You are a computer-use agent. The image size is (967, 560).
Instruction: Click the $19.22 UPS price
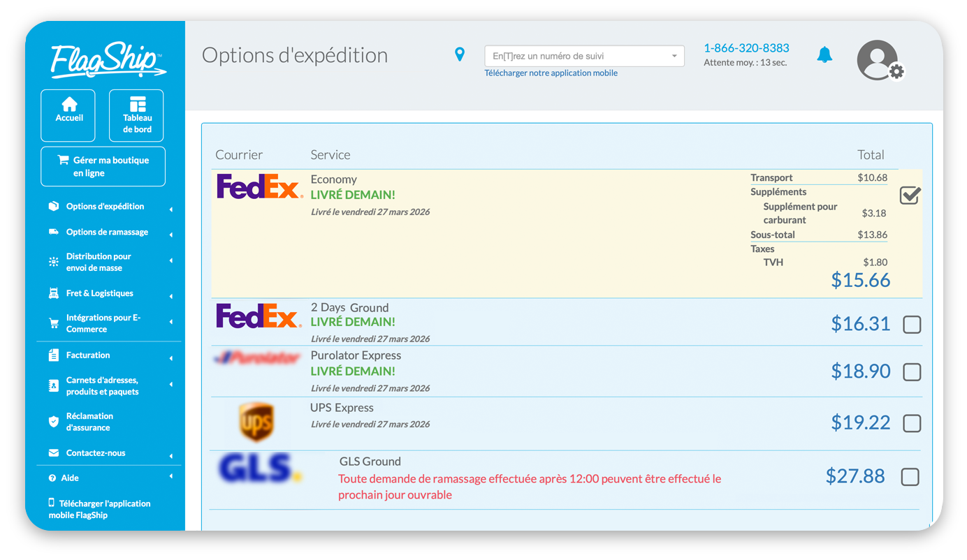point(861,422)
